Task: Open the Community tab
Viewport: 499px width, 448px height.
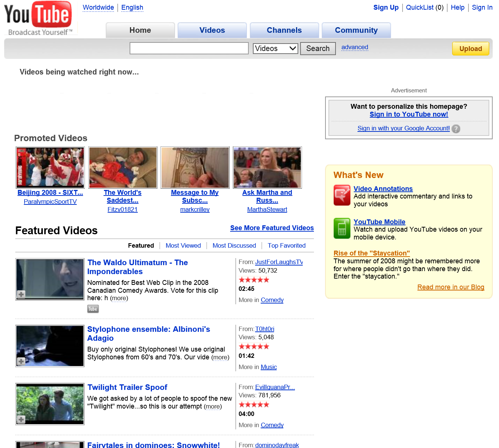Action: tap(356, 30)
